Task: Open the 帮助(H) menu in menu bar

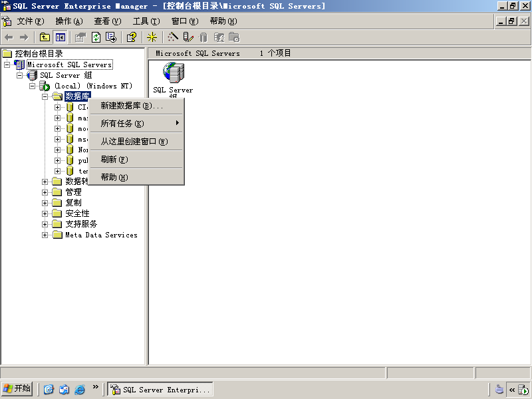Action: (223, 21)
